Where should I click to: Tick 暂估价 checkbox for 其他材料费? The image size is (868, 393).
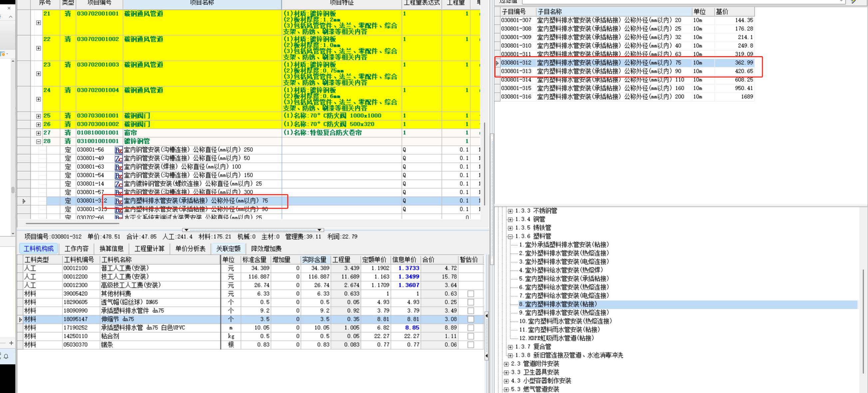(x=471, y=294)
